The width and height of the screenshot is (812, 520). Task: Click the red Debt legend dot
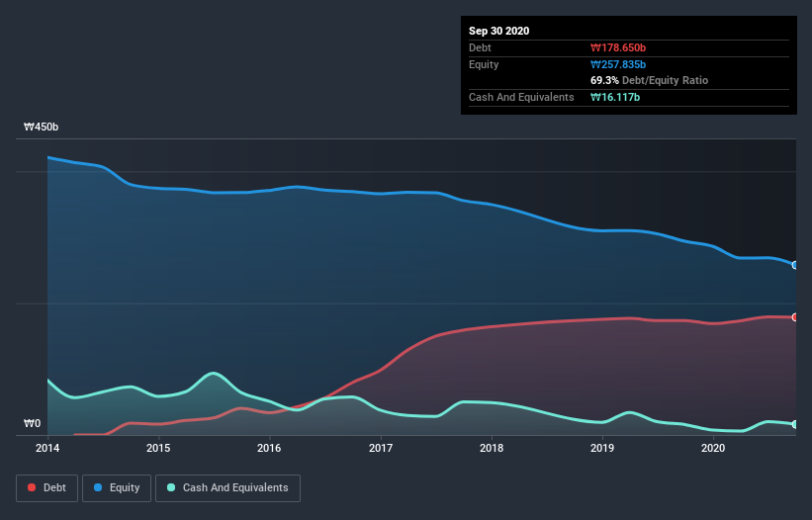[32, 487]
